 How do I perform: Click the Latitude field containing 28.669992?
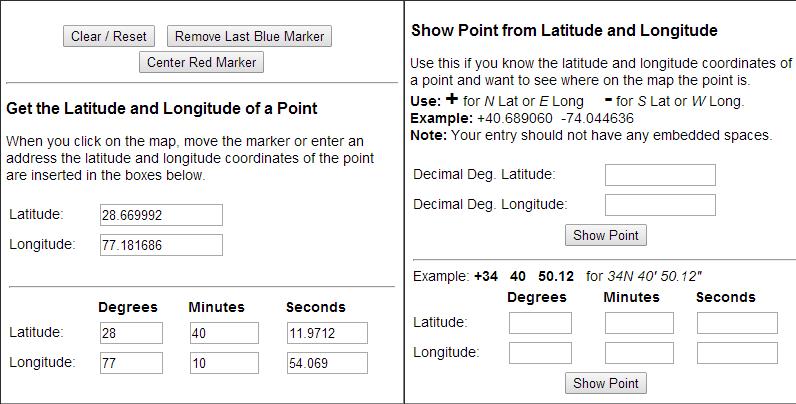coord(161,215)
